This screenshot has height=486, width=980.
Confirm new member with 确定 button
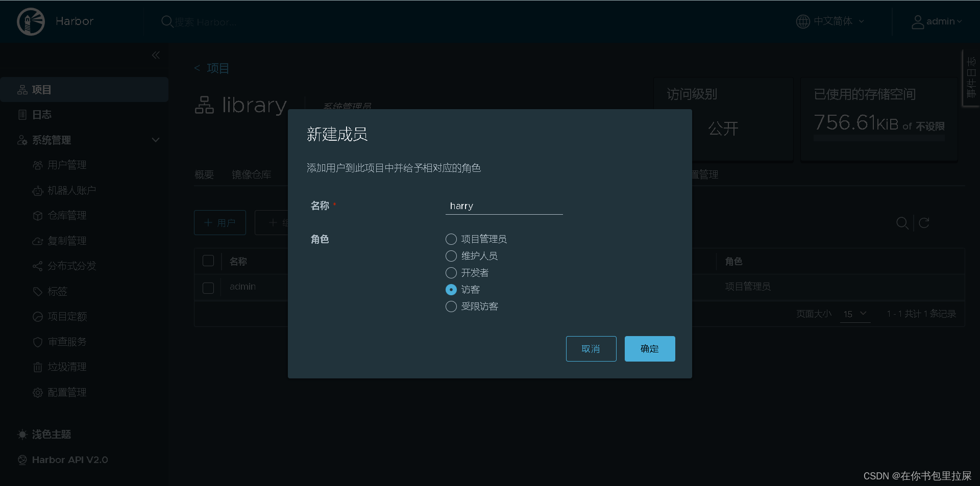pyautogui.click(x=649, y=349)
